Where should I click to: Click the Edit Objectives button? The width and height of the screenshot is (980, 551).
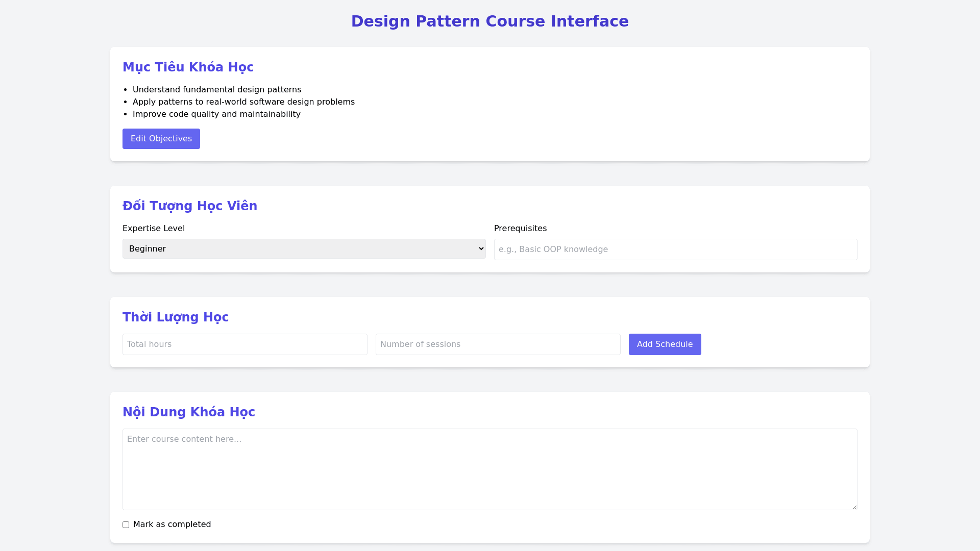tap(161, 139)
